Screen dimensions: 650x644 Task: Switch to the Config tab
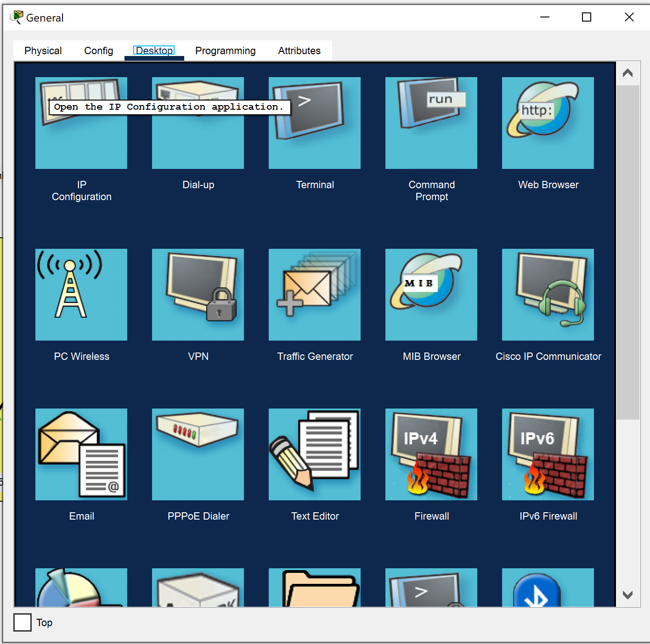point(99,50)
